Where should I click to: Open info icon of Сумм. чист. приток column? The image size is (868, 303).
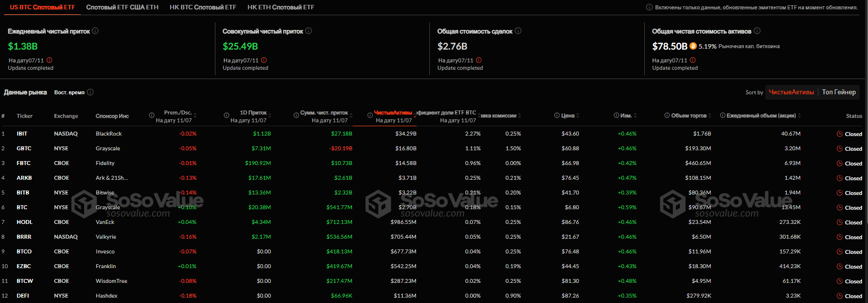coord(297,115)
